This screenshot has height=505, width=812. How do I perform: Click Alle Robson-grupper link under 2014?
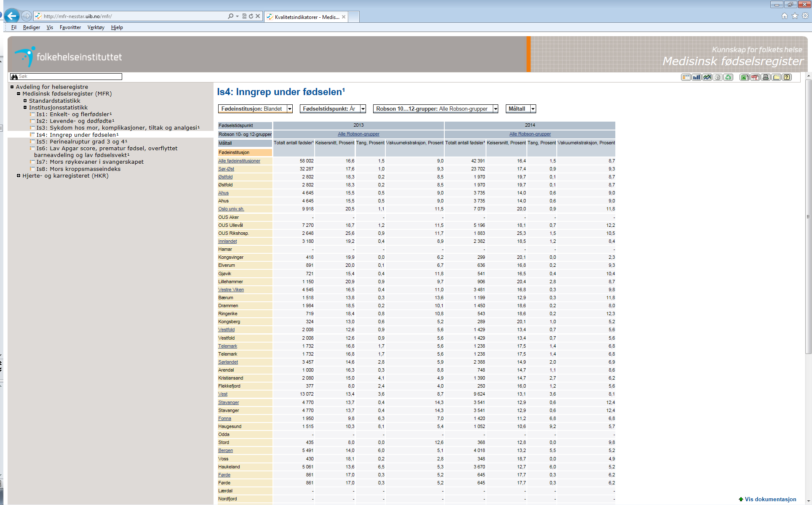point(530,134)
